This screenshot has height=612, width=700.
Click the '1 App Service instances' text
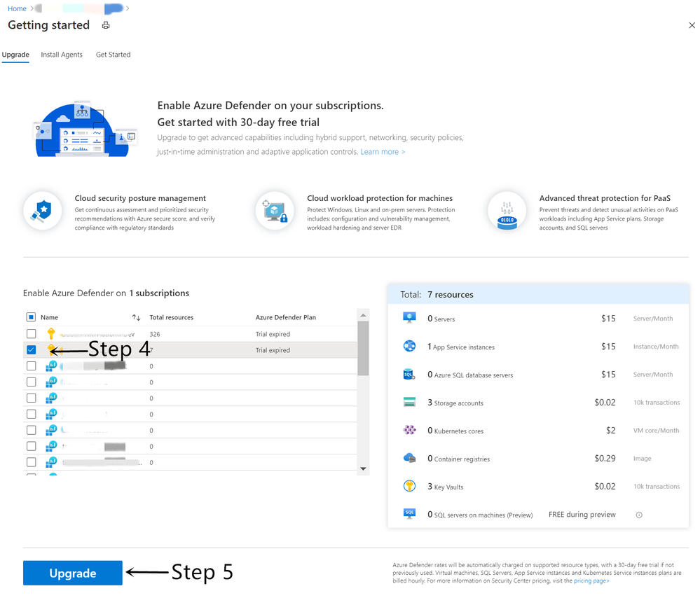pos(461,347)
